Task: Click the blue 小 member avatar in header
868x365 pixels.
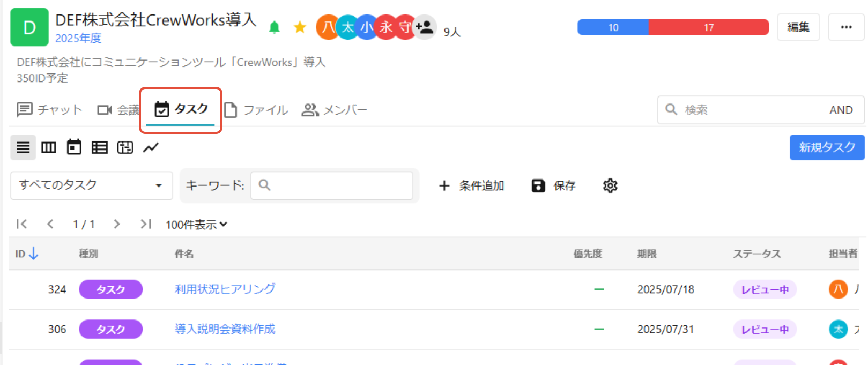Action: [x=367, y=27]
